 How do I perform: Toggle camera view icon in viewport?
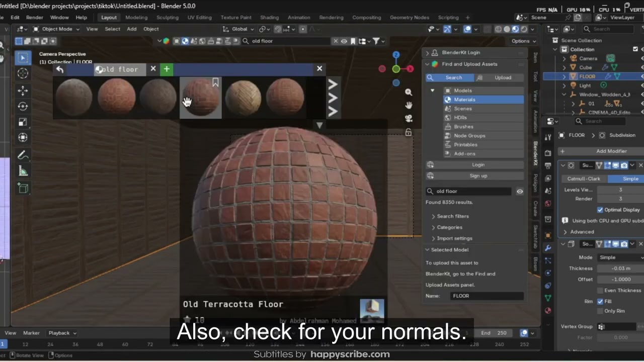tap(409, 119)
